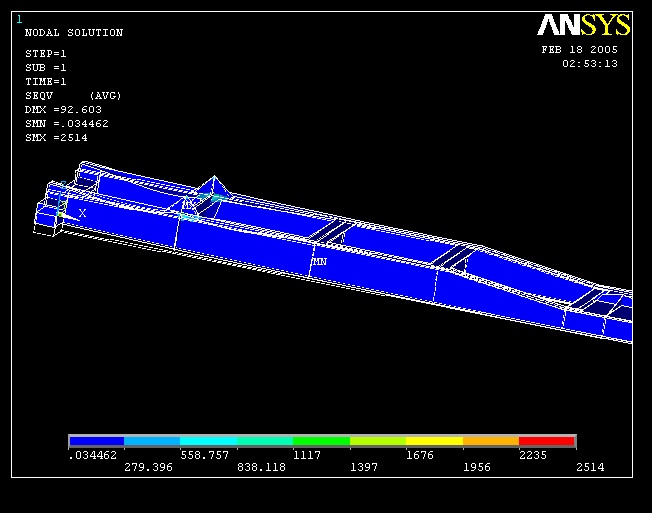Select the dark blue legend color band
This screenshot has width=652, height=513.
(96, 441)
